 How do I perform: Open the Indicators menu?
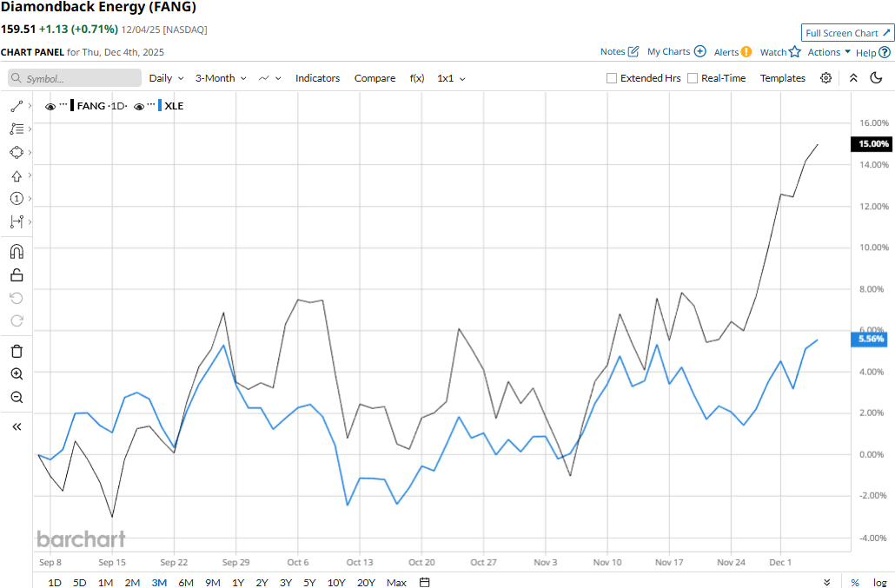(317, 78)
